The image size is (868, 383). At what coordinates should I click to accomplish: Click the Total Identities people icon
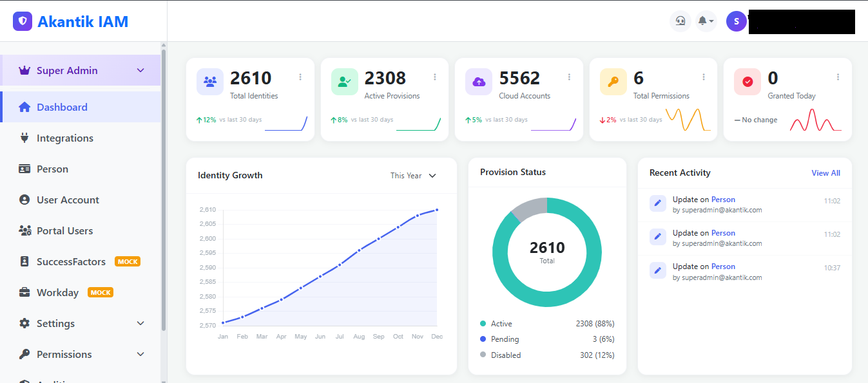210,82
